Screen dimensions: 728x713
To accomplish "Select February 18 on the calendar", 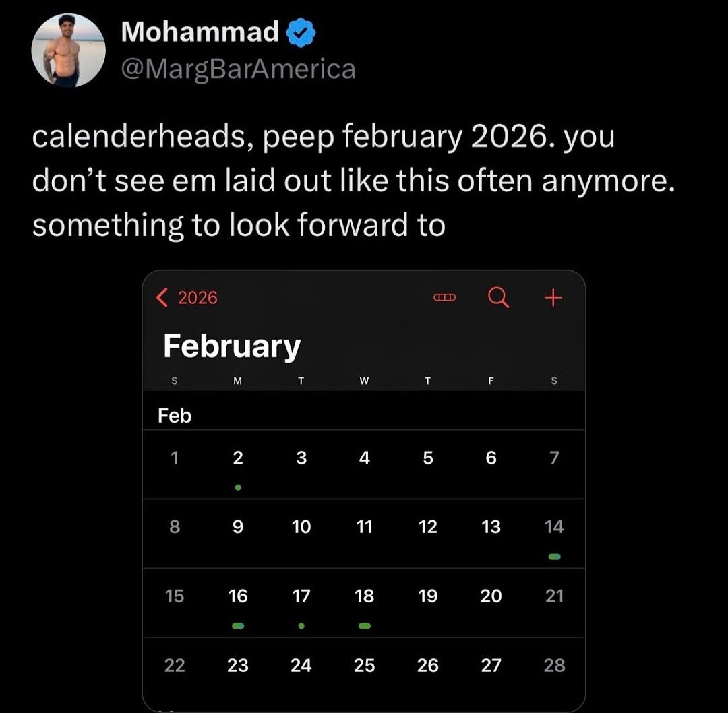I will click(365, 596).
